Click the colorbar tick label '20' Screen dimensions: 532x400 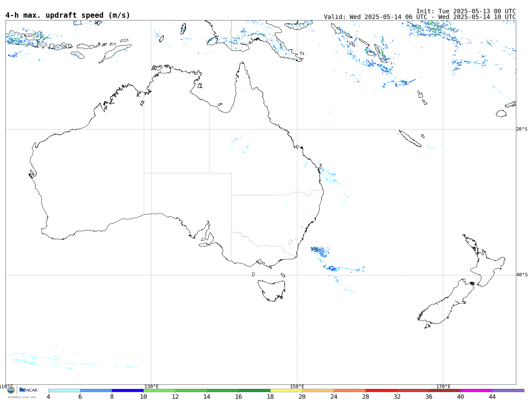pos(302,397)
